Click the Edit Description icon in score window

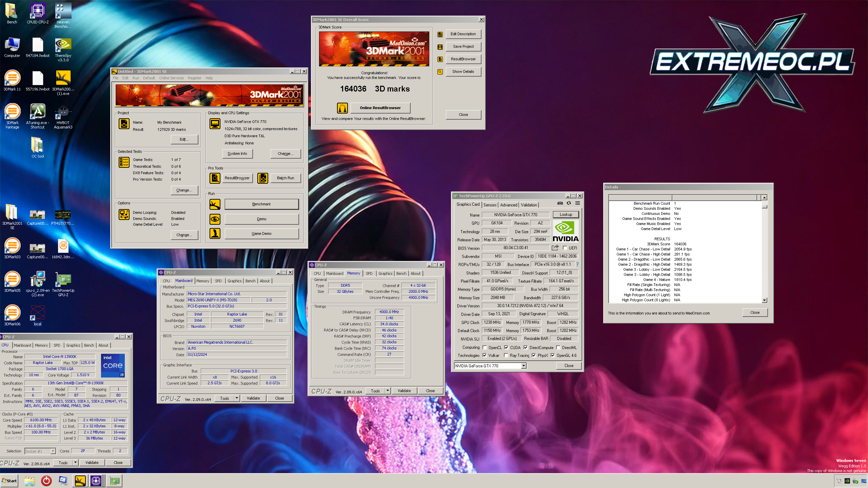[x=440, y=34]
